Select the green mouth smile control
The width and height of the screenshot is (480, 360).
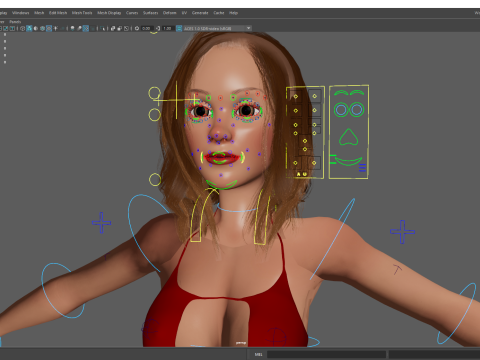coord(348,162)
